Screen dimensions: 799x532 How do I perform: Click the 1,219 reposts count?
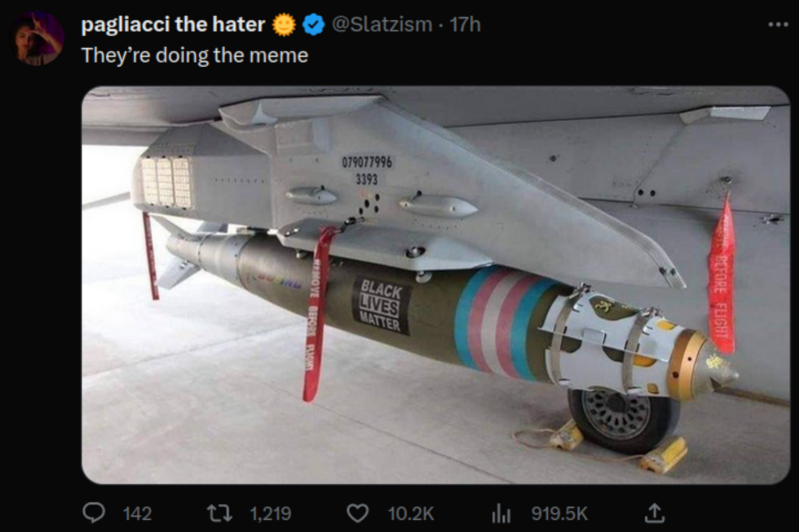270,513
